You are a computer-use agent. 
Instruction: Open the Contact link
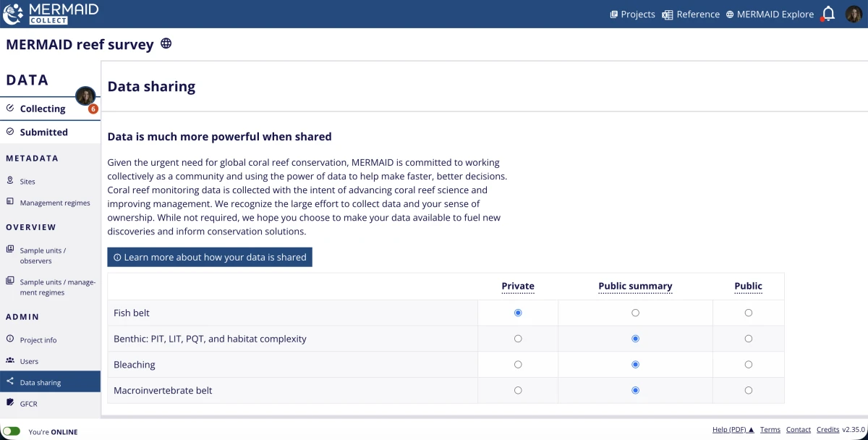click(x=799, y=430)
